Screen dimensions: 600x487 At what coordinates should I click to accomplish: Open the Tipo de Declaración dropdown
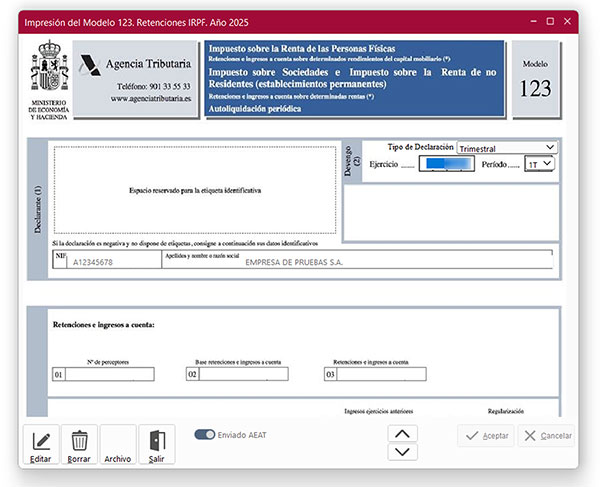(506, 148)
